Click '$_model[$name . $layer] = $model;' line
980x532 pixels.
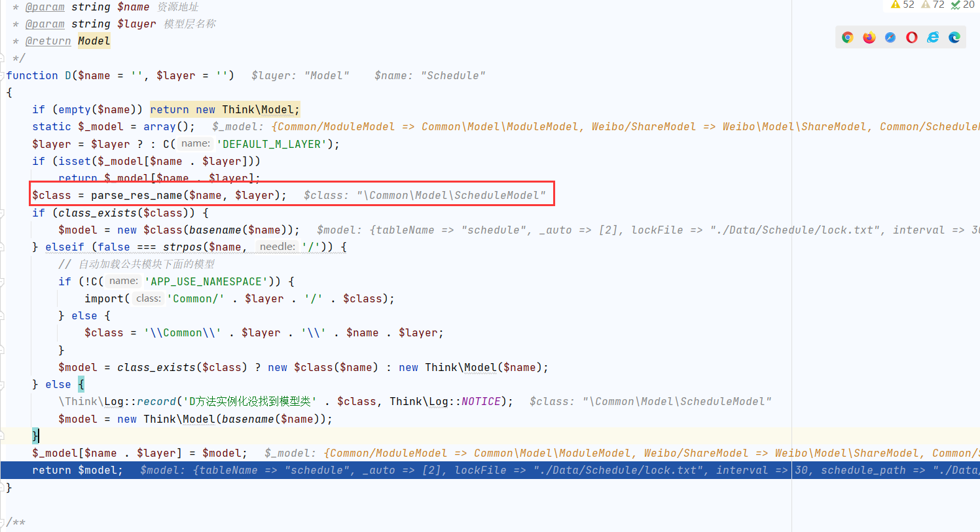(140, 453)
